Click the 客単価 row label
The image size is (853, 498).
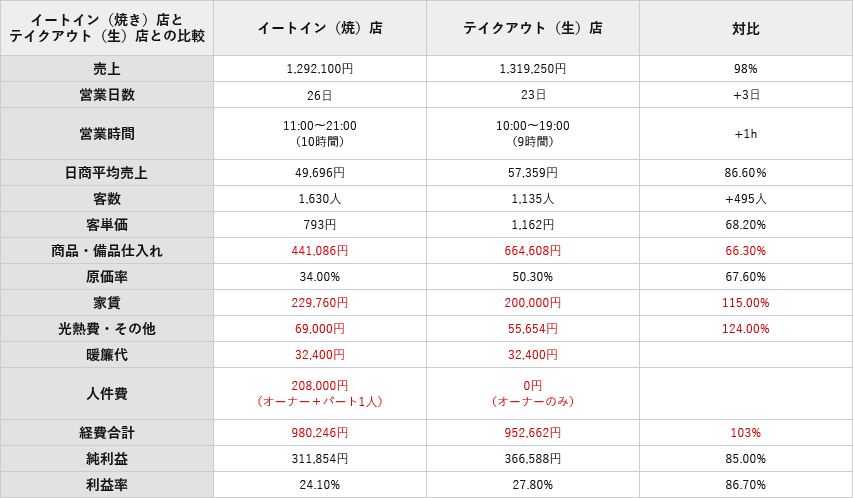[x=107, y=225]
